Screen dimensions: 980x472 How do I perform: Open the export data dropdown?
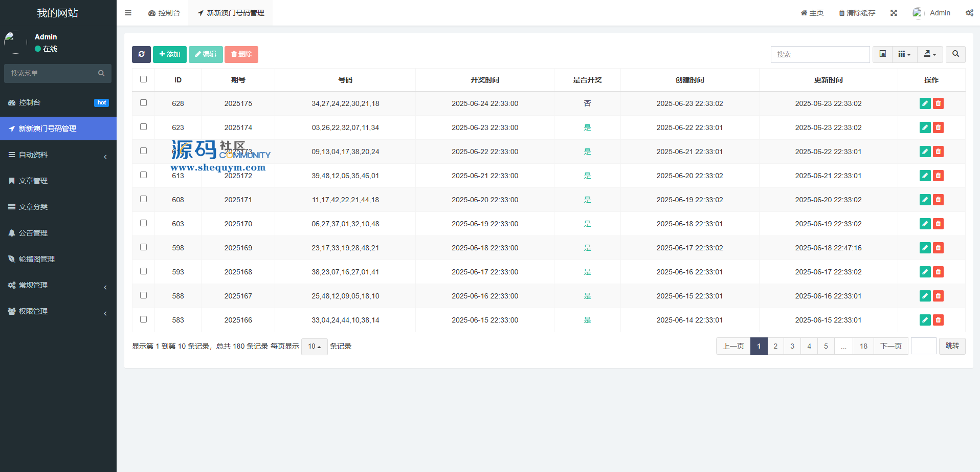(x=930, y=54)
